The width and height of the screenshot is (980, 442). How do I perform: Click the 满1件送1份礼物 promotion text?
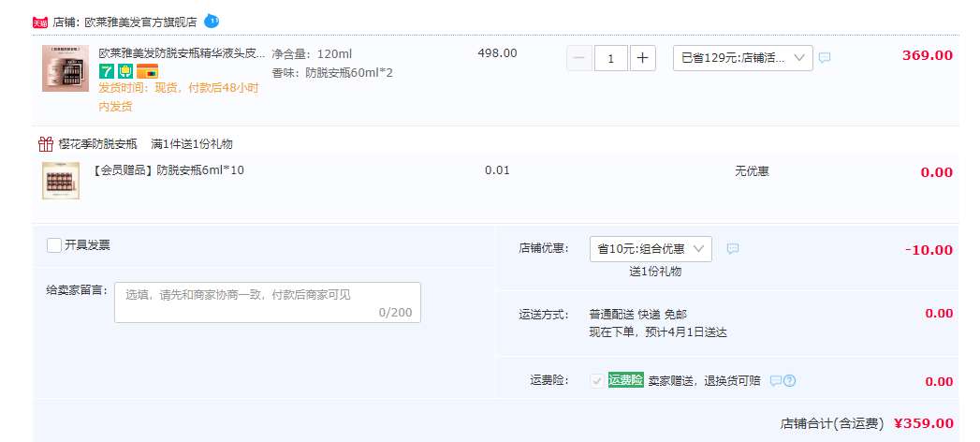coord(192,144)
